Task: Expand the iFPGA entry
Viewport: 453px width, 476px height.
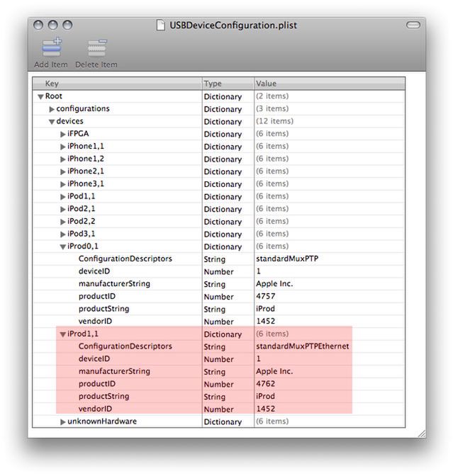Action: [63, 134]
